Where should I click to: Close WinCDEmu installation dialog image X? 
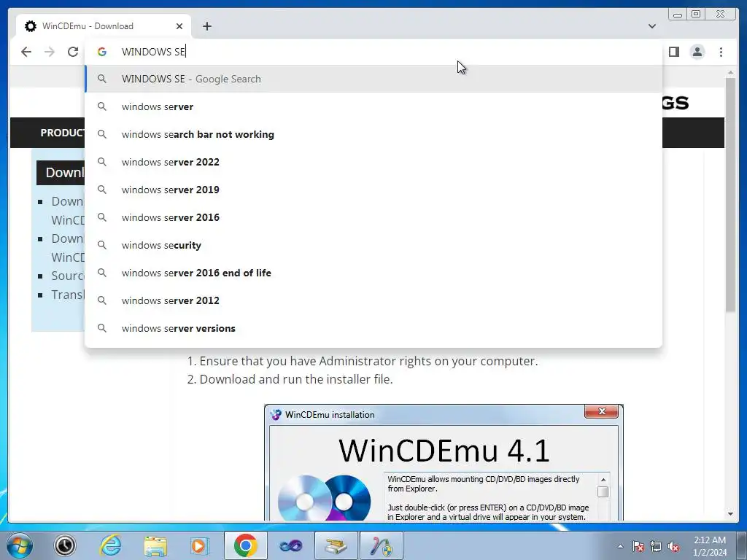pos(602,411)
